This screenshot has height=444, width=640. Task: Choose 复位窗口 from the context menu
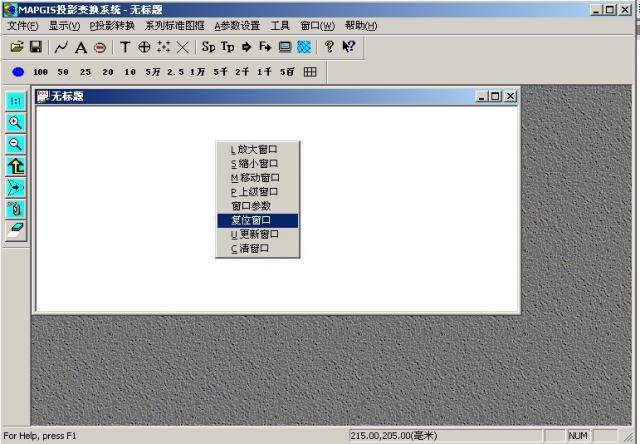tap(250, 220)
